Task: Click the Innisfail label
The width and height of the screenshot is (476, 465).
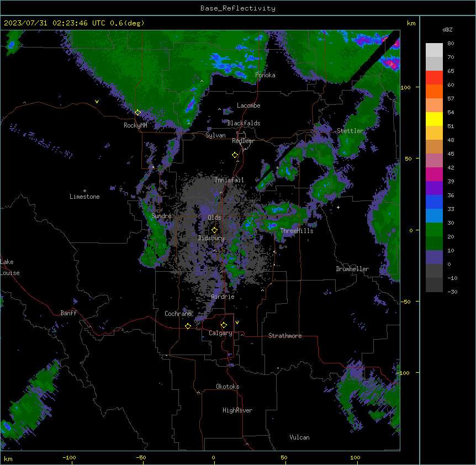Action: (x=229, y=180)
